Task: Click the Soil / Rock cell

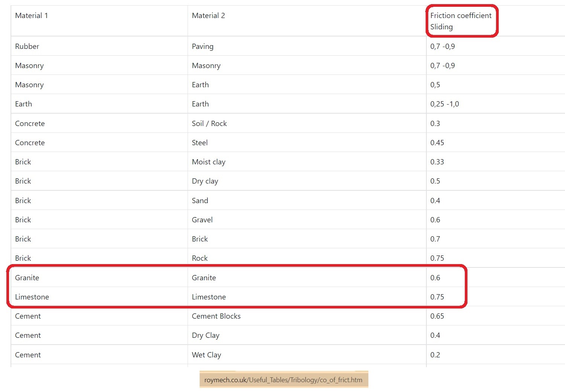Action: point(209,123)
